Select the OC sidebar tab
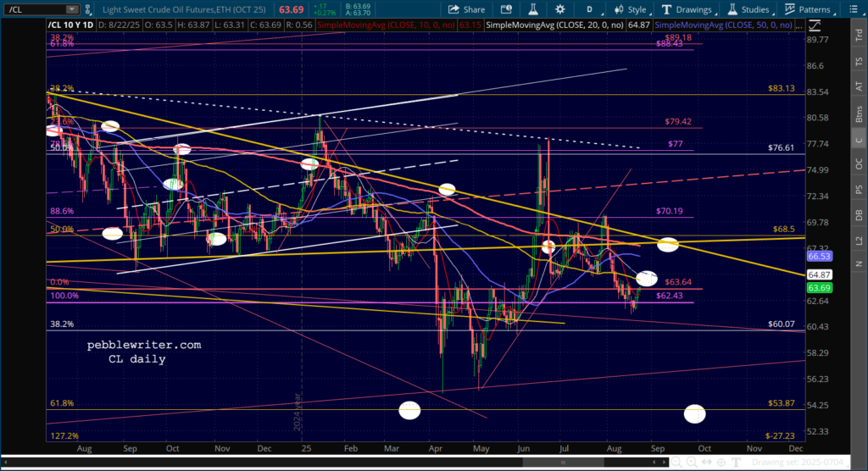 (x=859, y=163)
